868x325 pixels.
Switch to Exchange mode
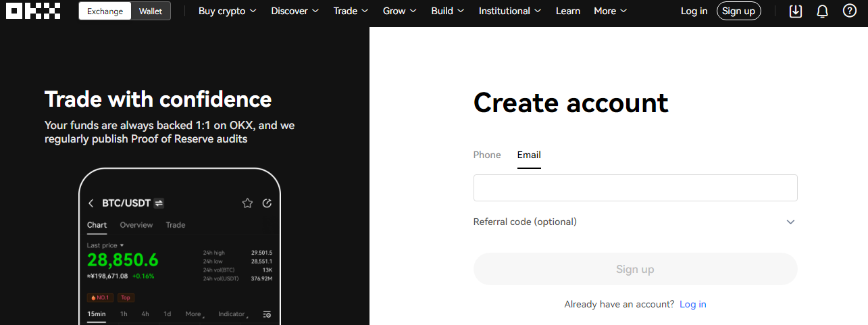pos(105,11)
